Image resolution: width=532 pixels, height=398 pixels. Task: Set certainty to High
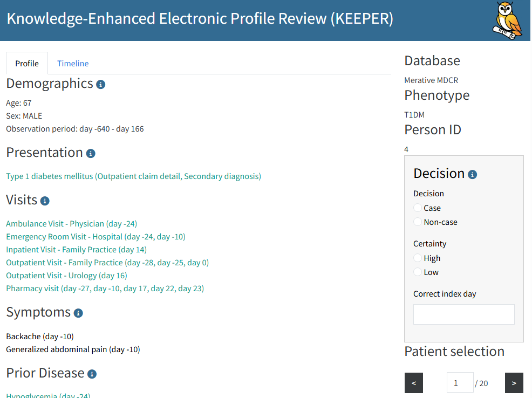click(418, 258)
